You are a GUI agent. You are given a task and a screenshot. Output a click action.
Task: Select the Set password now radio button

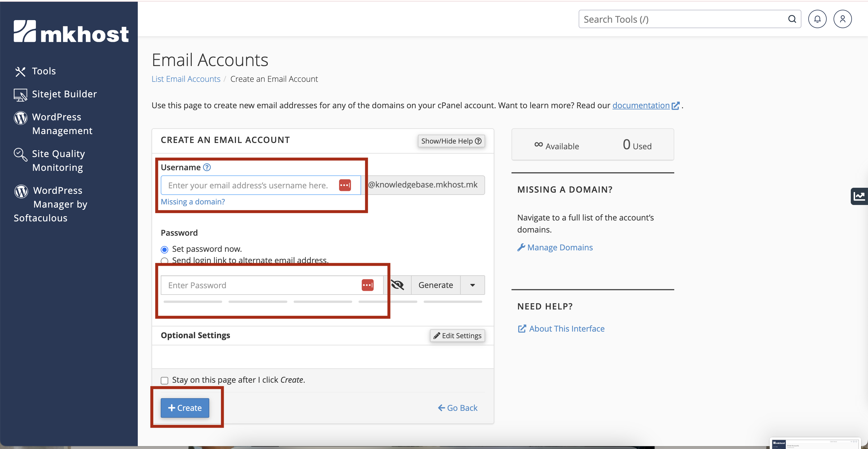[x=164, y=249]
